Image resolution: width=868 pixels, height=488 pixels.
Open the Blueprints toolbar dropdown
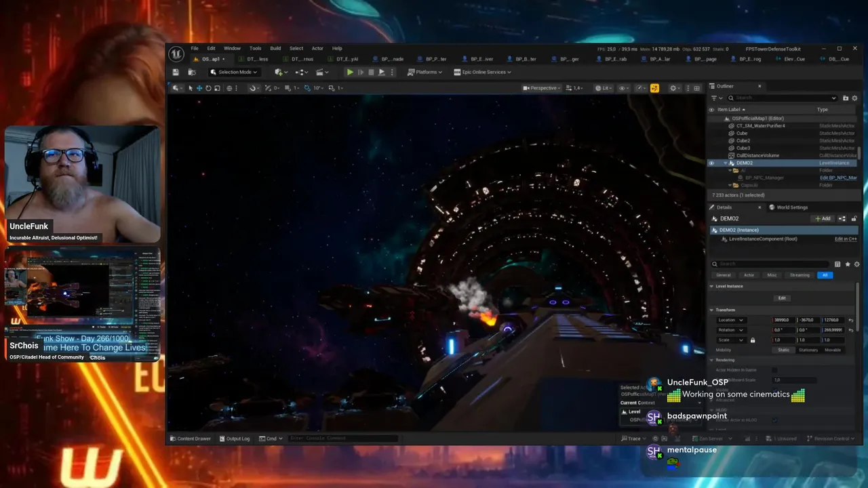tap(302, 72)
